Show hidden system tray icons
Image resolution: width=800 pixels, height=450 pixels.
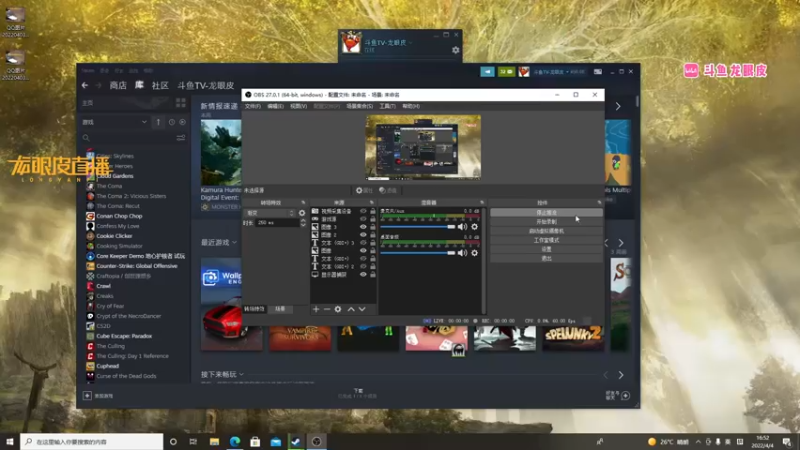(x=698, y=442)
